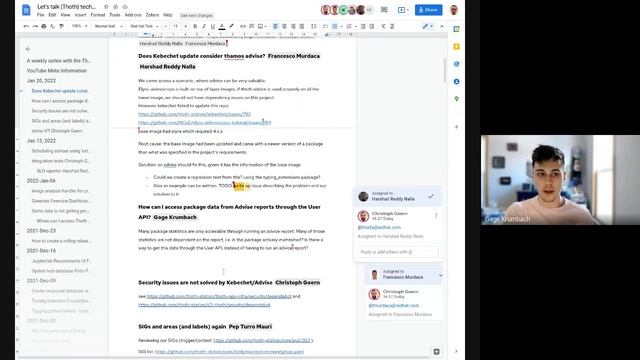Select the Paint format tool
Image resolution: width=640 pixels, height=360 pixels.
(x=61, y=26)
